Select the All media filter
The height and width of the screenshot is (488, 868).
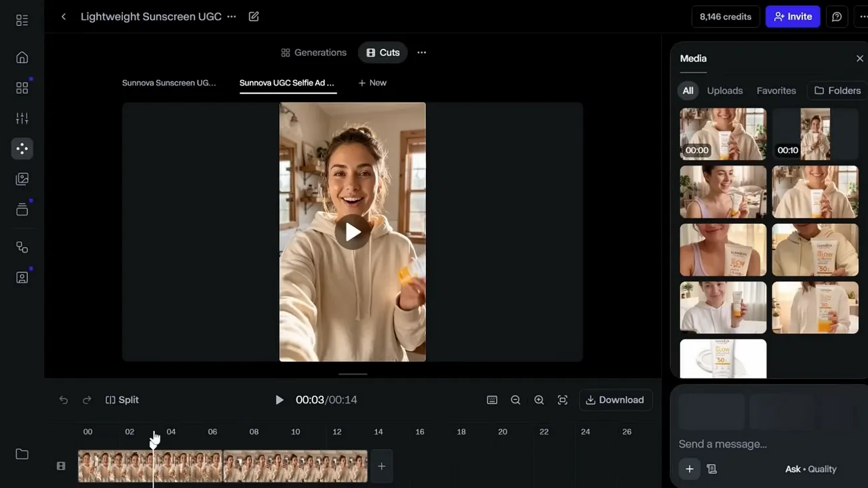688,91
